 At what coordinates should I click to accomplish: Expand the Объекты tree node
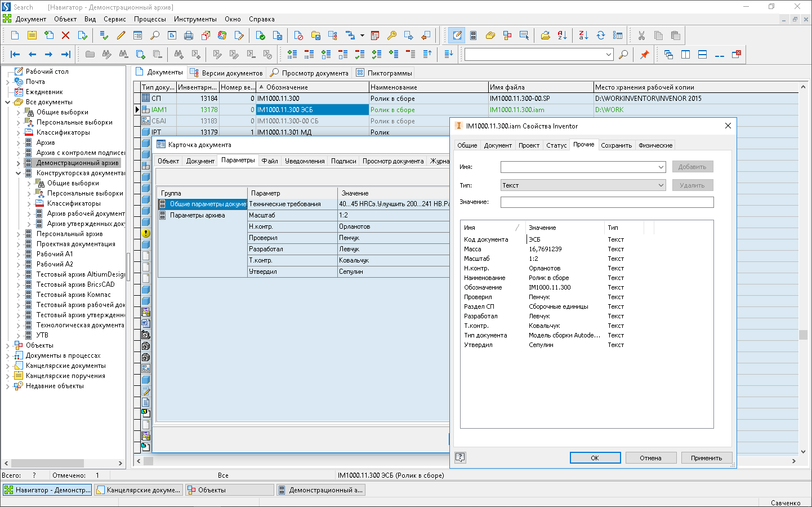click(7, 346)
